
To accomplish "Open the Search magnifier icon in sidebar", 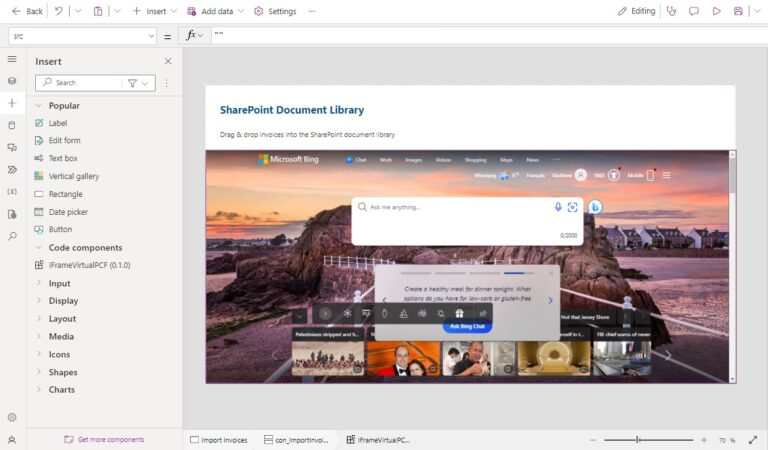I will click(12, 237).
